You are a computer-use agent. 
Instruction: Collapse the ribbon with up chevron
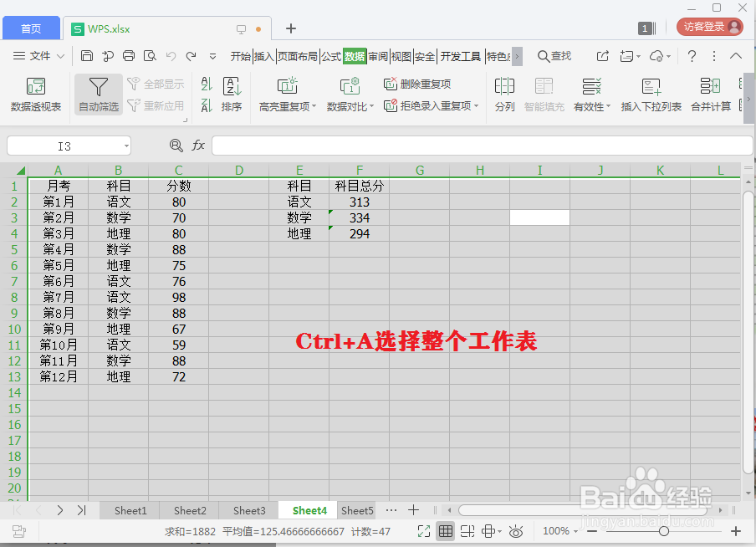click(x=736, y=56)
